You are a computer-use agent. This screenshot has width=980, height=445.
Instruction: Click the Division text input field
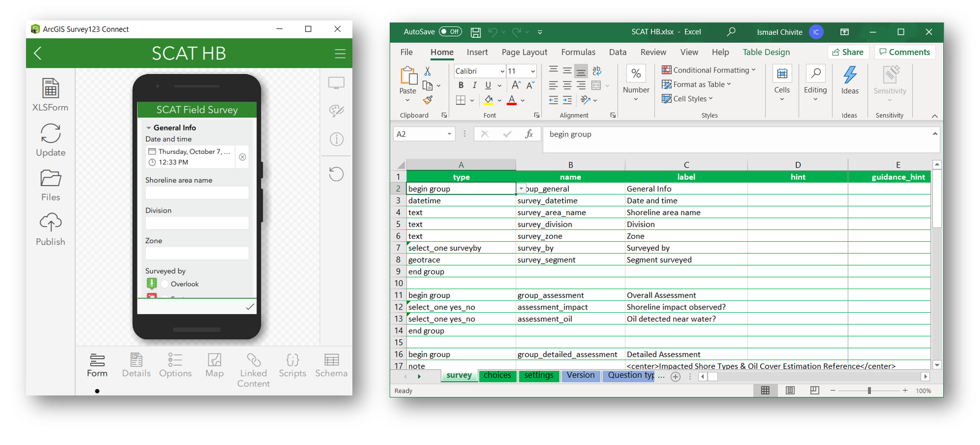[197, 223]
